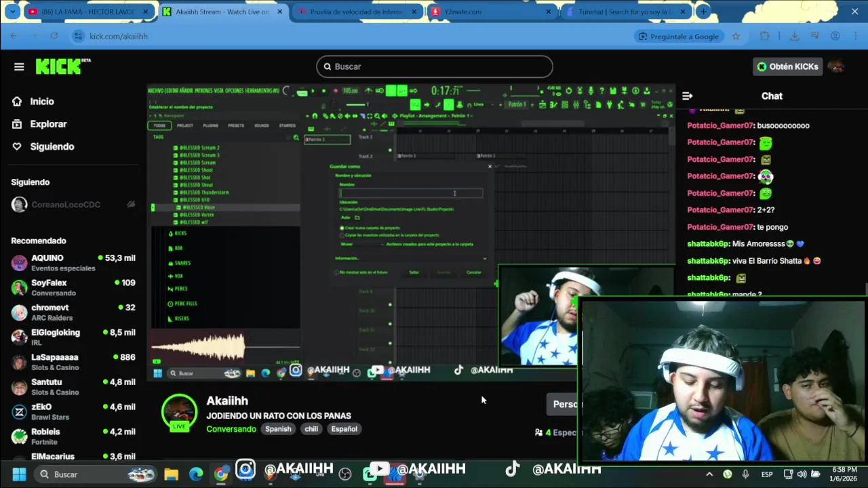Open File Explorer from the taskbar

[x=171, y=474]
